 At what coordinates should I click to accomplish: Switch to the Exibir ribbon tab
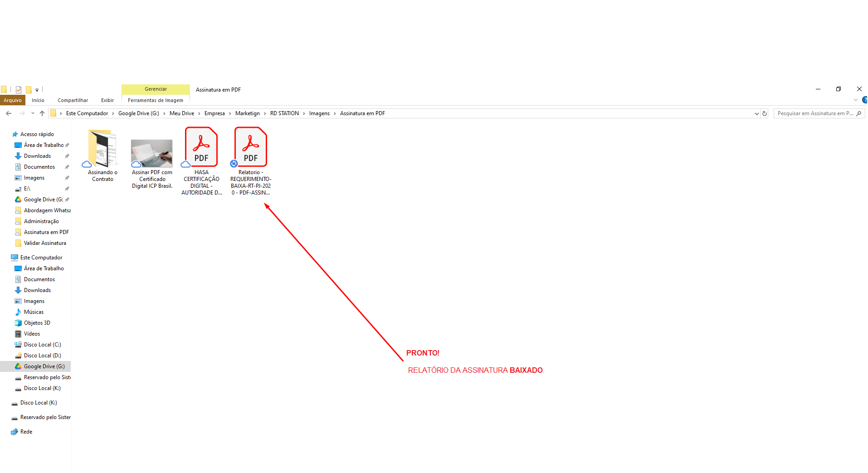(x=107, y=100)
